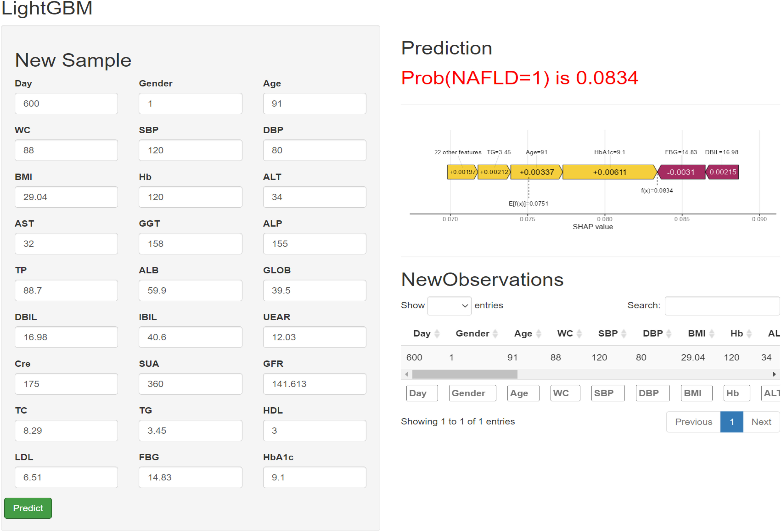Click the +0.00611 HbA1c SHAP bar
783x532 pixels.
tap(610, 172)
